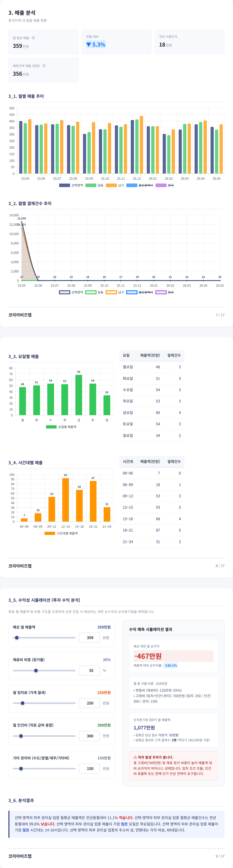Click the 기타 관리비 input showing 150
Screen dimensions: 233x868
(89, 769)
